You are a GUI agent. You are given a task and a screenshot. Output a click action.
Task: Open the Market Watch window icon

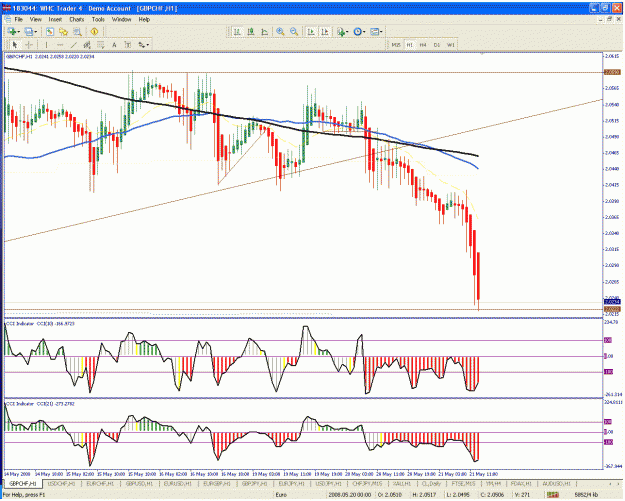coord(50,31)
